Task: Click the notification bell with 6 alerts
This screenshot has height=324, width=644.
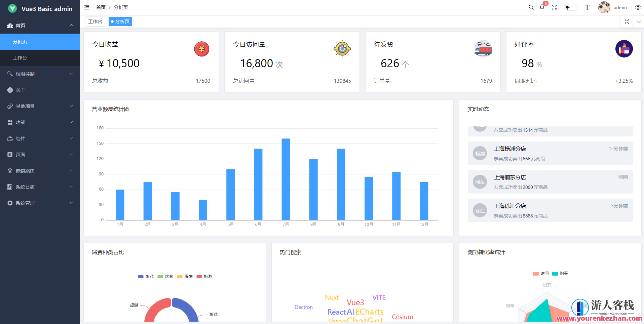Action: tap(542, 7)
